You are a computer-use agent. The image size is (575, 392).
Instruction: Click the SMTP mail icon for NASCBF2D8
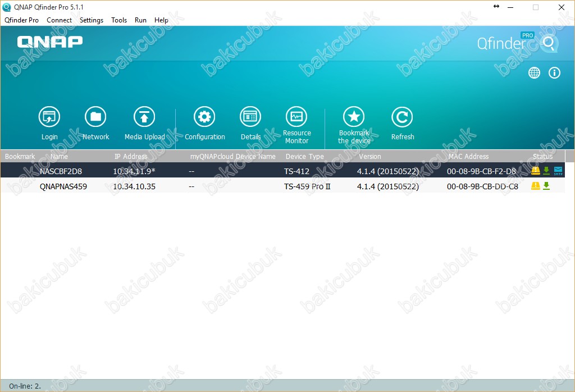(558, 171)
